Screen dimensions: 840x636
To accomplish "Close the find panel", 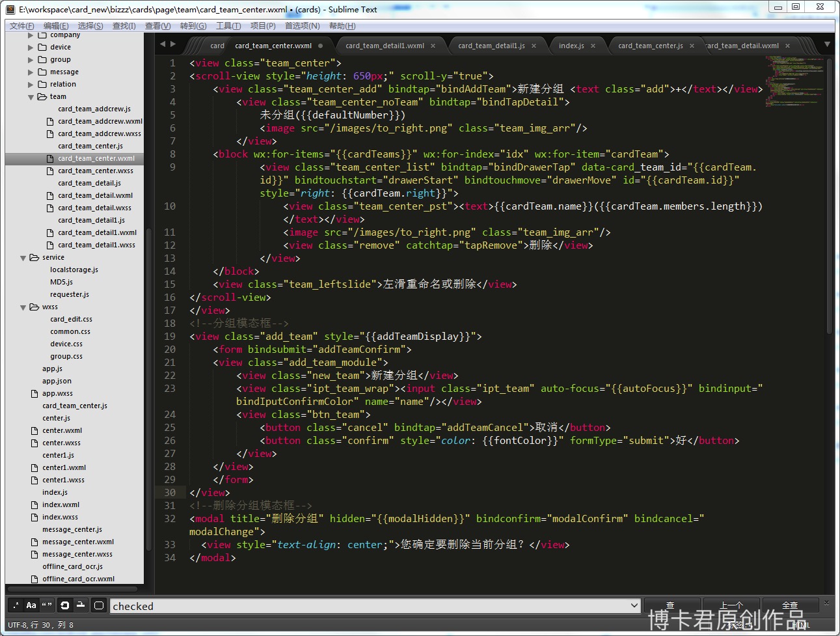I will click(826, 603).
